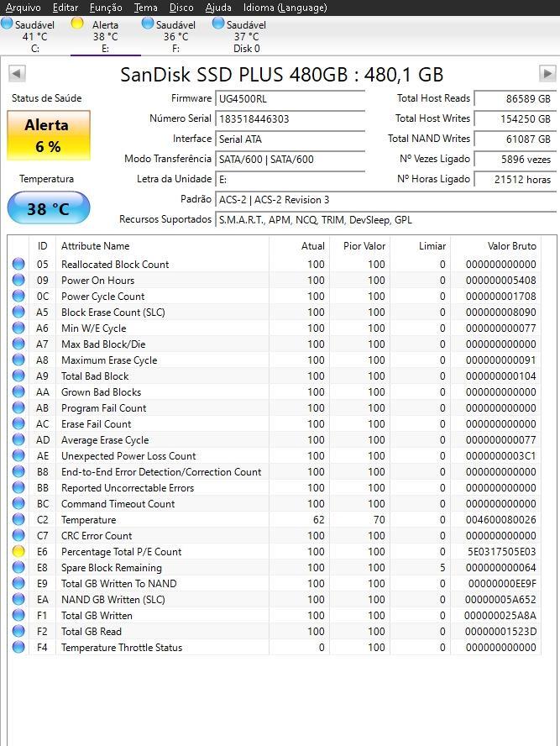Click yellow icon of Percentage Total P/E Count
Screen dimensions: 560x746
click(x=18, y=551)
